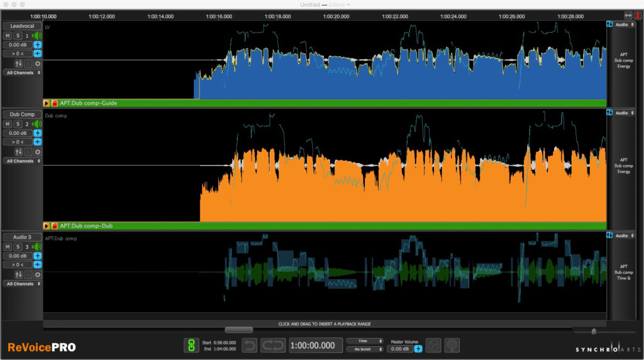Open Audio 3 fader arrows icon
This screenshot has width=644, height=360.
pos(18,274)
